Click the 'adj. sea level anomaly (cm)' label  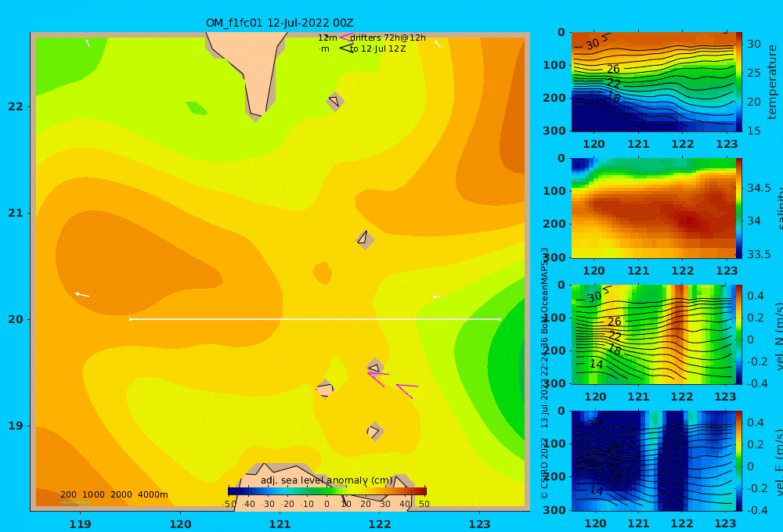[x=327, y=480]
